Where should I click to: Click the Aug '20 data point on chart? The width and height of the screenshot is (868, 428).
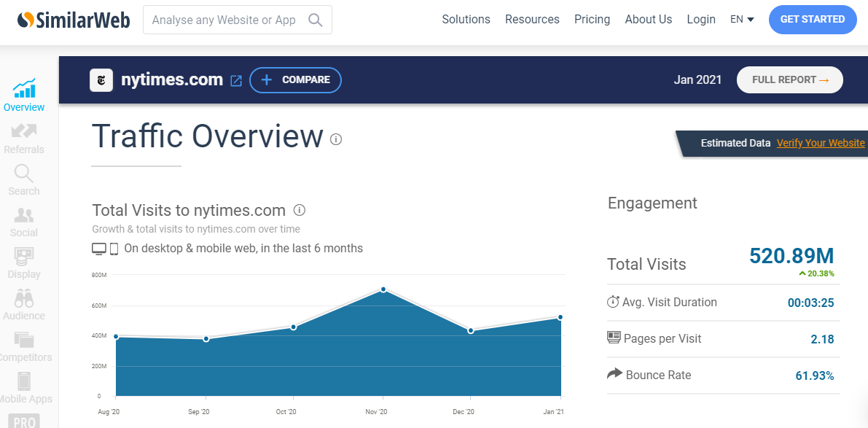116,337
